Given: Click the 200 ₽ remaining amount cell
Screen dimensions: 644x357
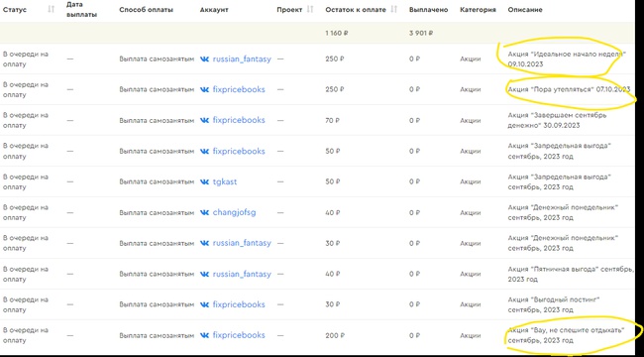Looking at the screenshot, I should 334,335.
